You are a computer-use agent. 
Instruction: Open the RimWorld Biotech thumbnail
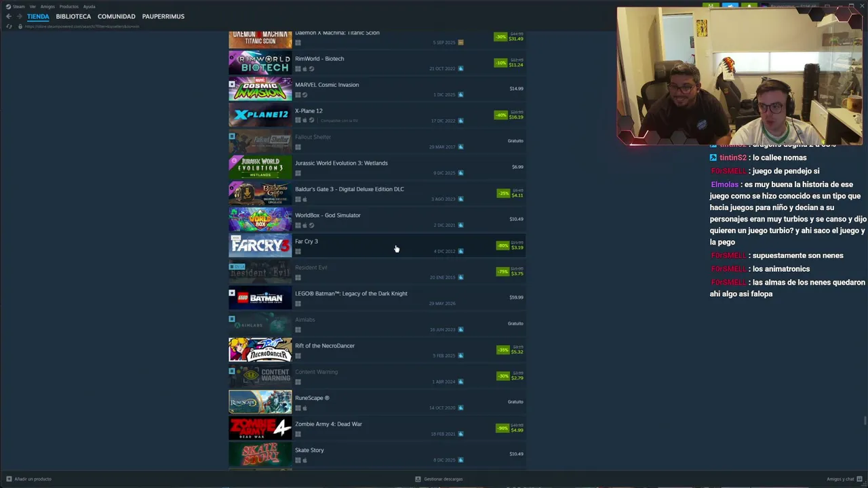(260, 63)
